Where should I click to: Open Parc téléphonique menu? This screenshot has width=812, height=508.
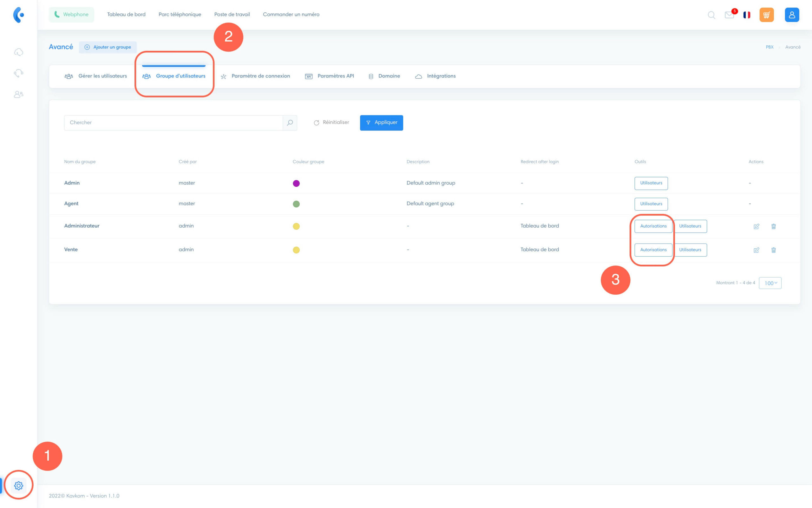[180, 15]
